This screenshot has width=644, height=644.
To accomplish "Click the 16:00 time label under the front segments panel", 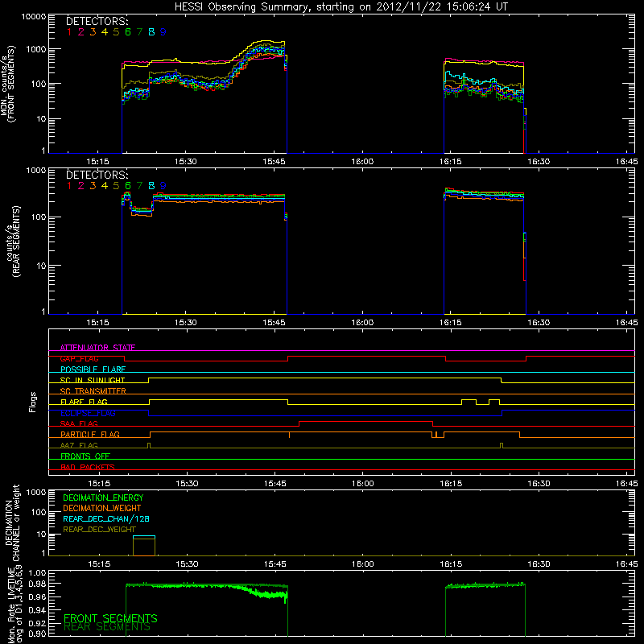I will [362, 162].
